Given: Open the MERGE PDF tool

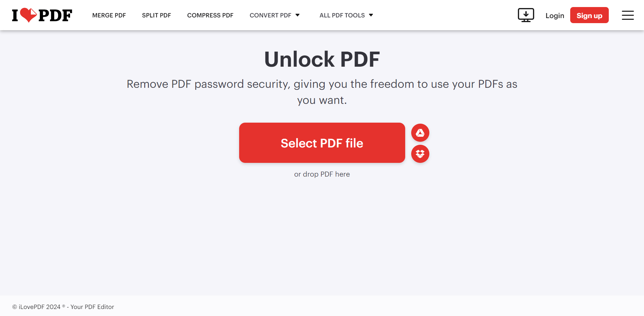Looking at the screenshot, I should coord(109,15).
